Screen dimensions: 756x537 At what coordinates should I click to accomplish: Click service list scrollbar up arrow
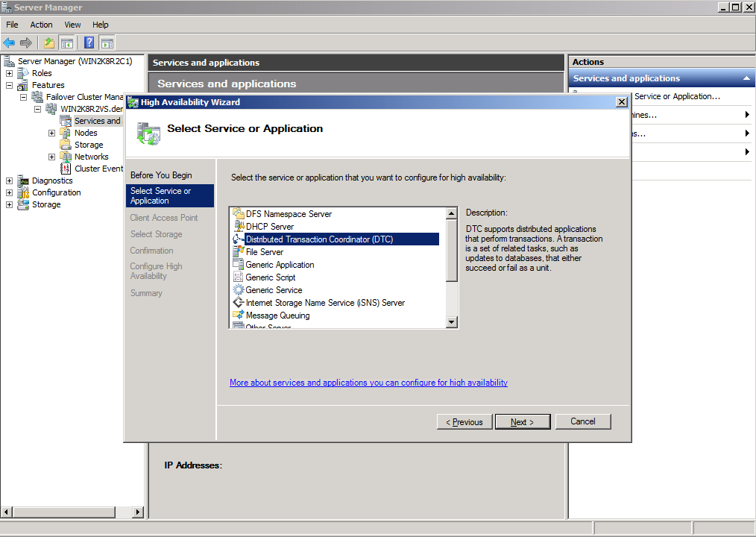(x=451, y=213)
